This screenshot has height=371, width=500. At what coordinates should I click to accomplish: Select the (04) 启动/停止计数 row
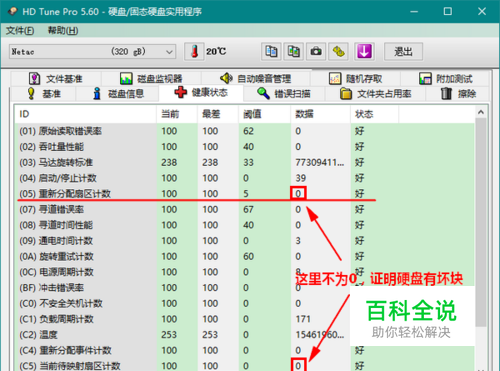pos(245,178)
